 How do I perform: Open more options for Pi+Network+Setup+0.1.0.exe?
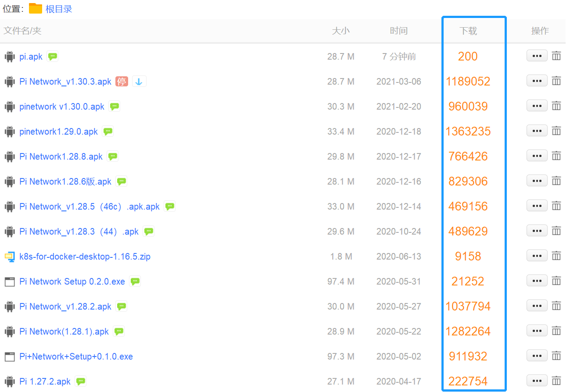537,356
